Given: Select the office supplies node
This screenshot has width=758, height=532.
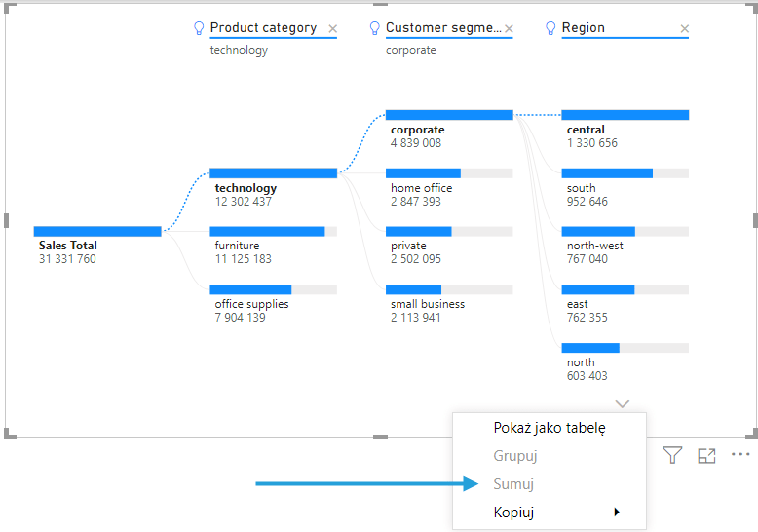Looking at the screenshot, I should tap(273, 290).
